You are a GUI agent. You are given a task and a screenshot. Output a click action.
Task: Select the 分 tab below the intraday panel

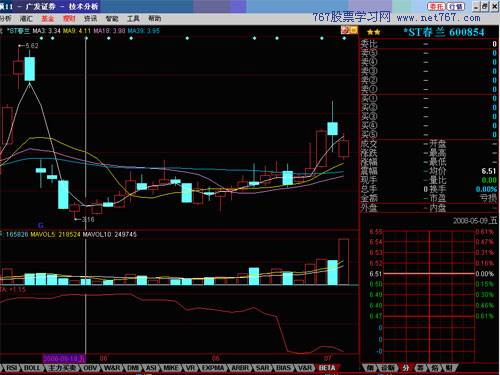[405, 368]
